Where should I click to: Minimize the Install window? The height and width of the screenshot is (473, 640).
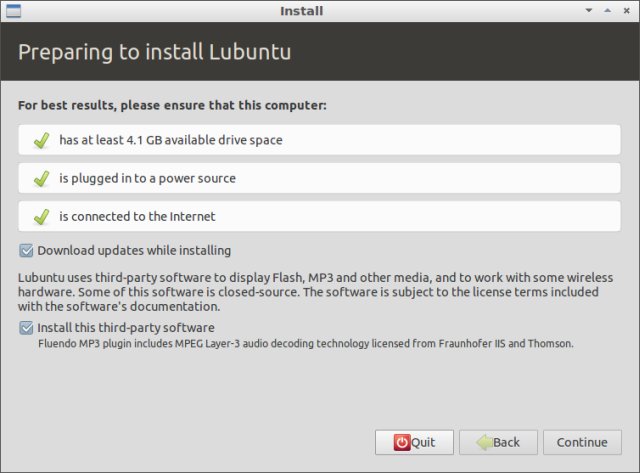[x=589, y=11]
